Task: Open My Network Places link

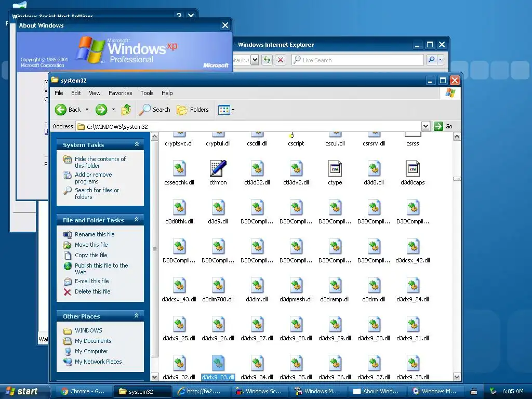Action: click(x=98, y=362)
